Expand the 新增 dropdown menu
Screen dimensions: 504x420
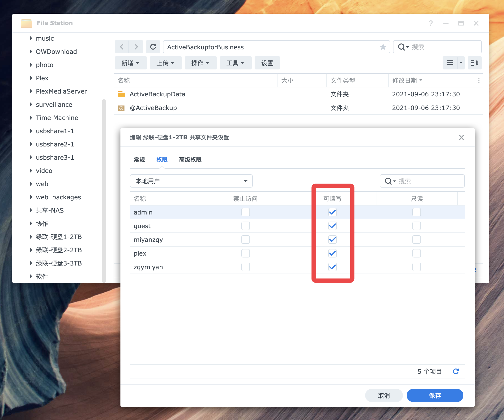pyautogui.click(x=130, y=63)
